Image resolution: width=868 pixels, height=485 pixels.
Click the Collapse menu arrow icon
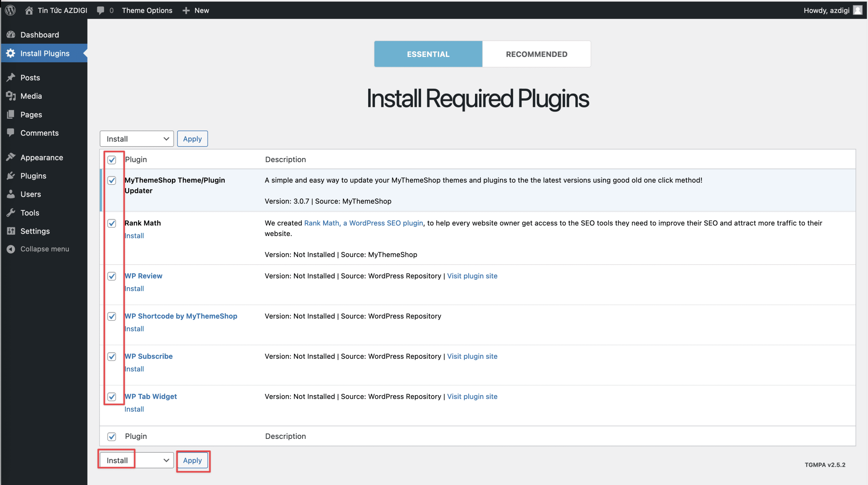click(11, 249)
